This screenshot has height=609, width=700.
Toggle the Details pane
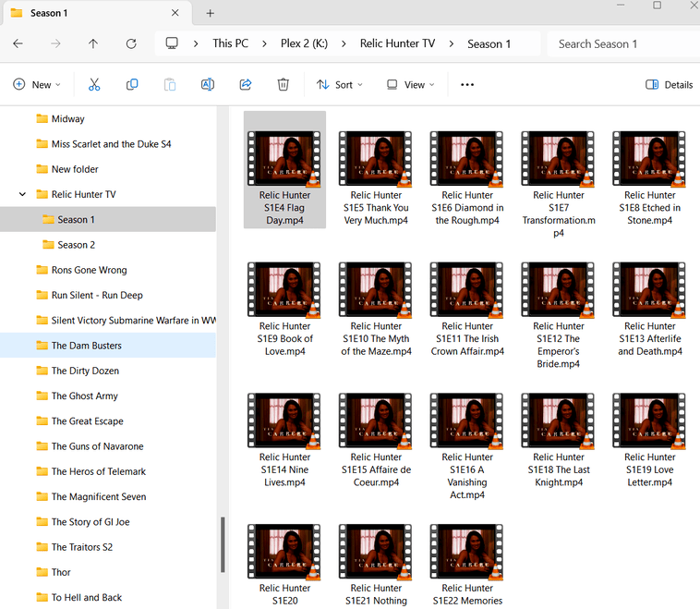pyautogui.click(x=670, y=84)
